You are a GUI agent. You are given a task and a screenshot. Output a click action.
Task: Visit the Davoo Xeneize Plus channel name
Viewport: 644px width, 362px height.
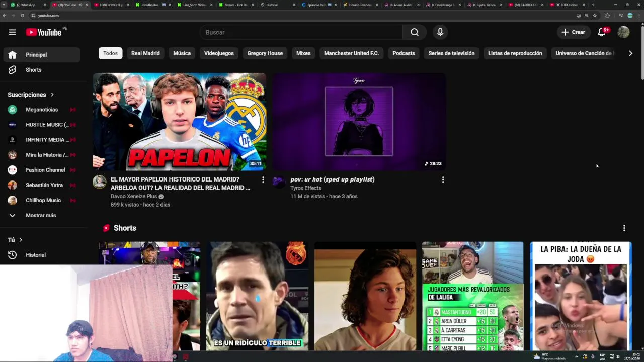coord(134,197)
